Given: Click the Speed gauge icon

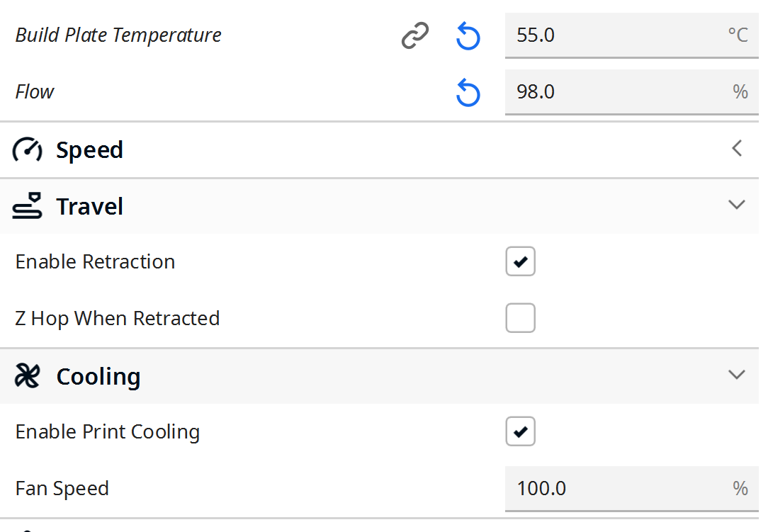Looking at the screenshot, I should click(x=28, y=149).
